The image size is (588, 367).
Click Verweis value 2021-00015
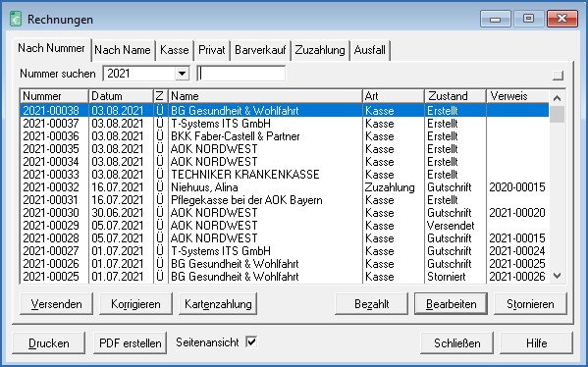tap(517, 238)
